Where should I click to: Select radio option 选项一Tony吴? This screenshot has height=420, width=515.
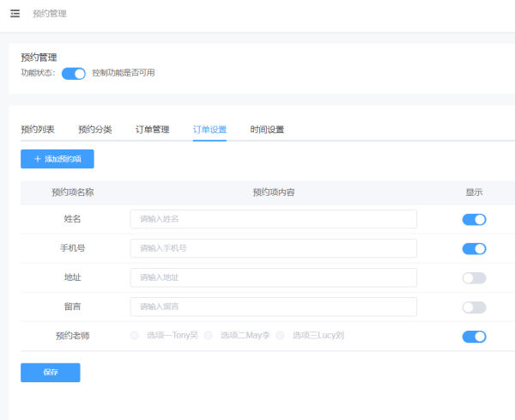click(x=135, y=336)
